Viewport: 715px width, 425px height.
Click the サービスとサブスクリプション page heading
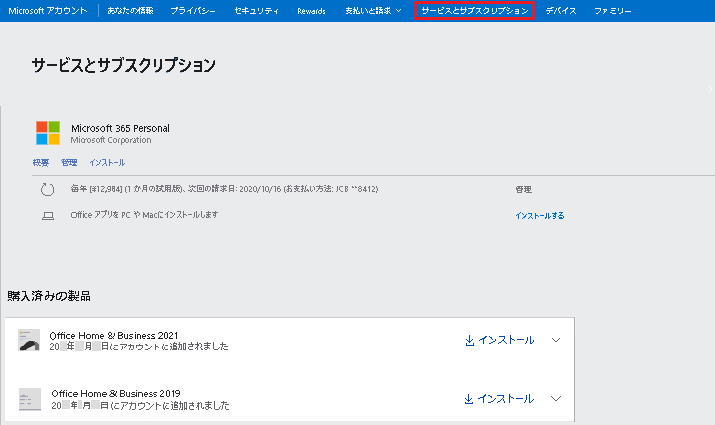pos(124,65)
